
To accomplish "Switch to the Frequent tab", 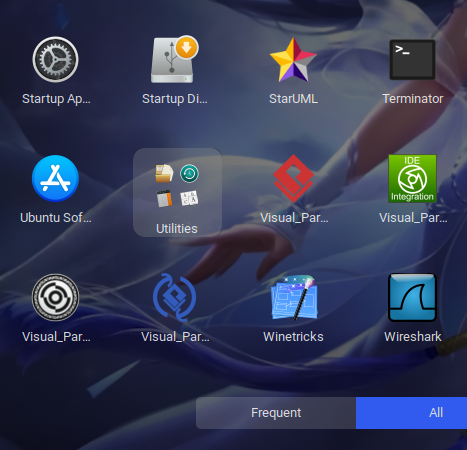I will pos(276,413).
